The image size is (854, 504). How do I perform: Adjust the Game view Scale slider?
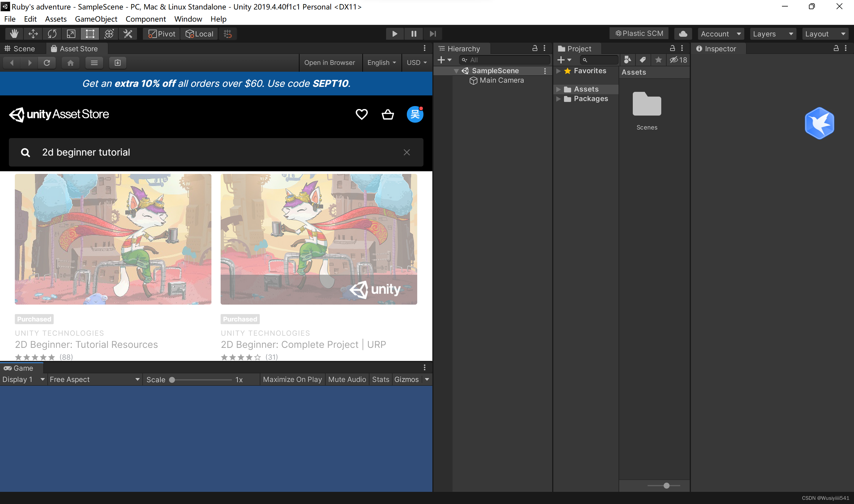pos(173,380)
